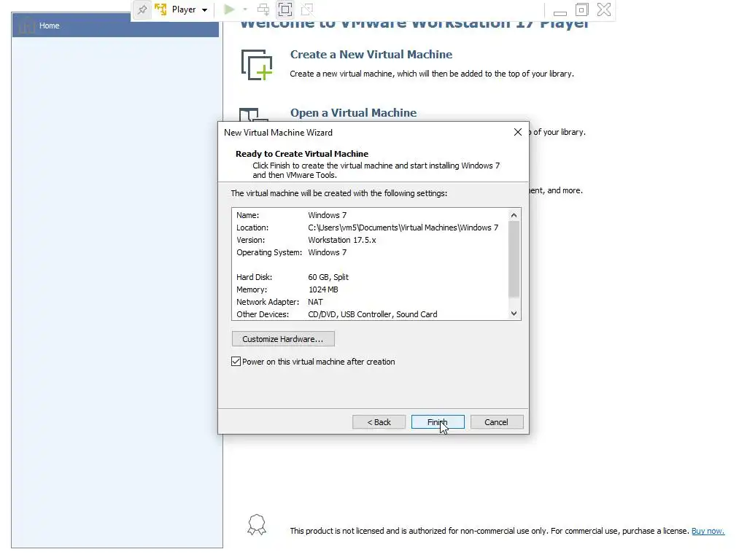The height and width of the screenshot is (560, 747).
Task: Toggle full screen mode icon
Action: pos(285,9)
